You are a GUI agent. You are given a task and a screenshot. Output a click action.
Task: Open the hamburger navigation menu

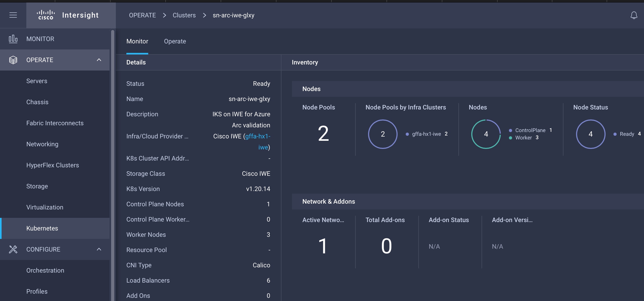pyautogui.click(x=13, y=15)
